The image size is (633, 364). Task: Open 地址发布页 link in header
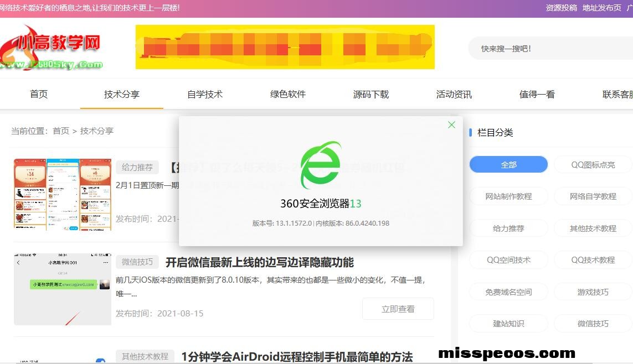pyautogui.click(x=601, y=8)
